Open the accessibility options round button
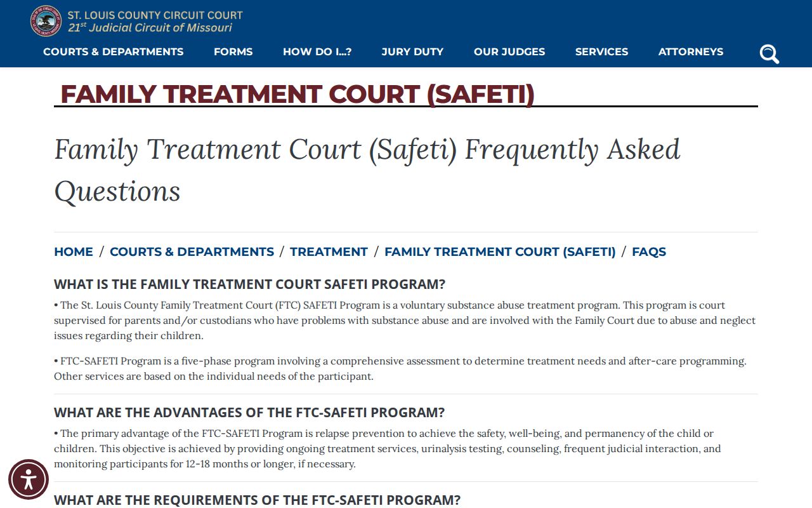 click(29, 479)
